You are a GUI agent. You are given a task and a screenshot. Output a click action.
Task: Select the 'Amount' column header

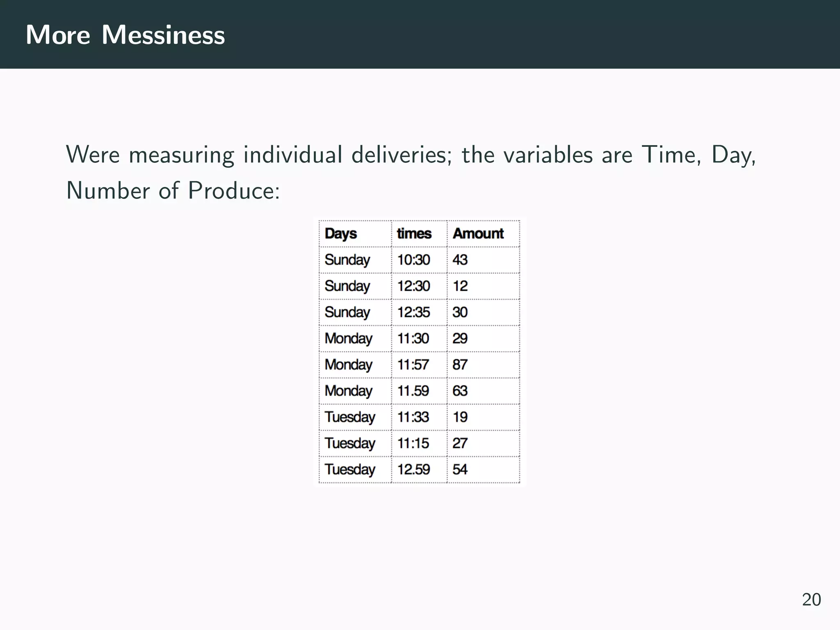coord(484,234)
